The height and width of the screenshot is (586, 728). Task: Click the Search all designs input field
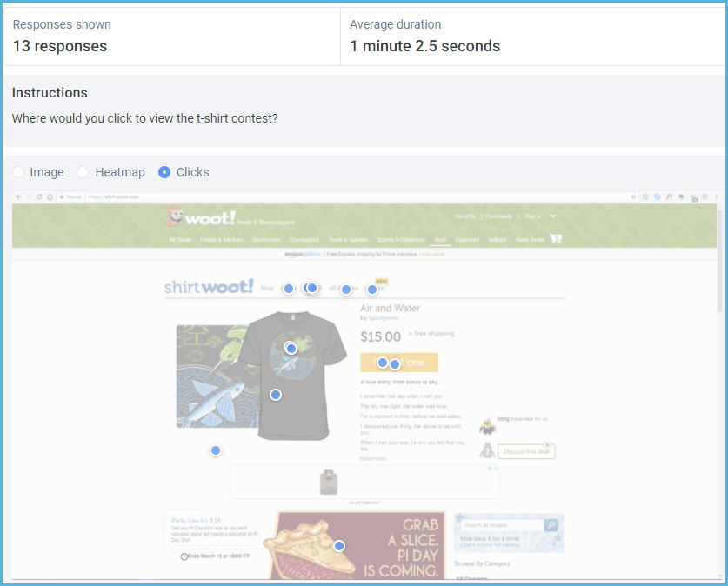(x=503, y=525)
